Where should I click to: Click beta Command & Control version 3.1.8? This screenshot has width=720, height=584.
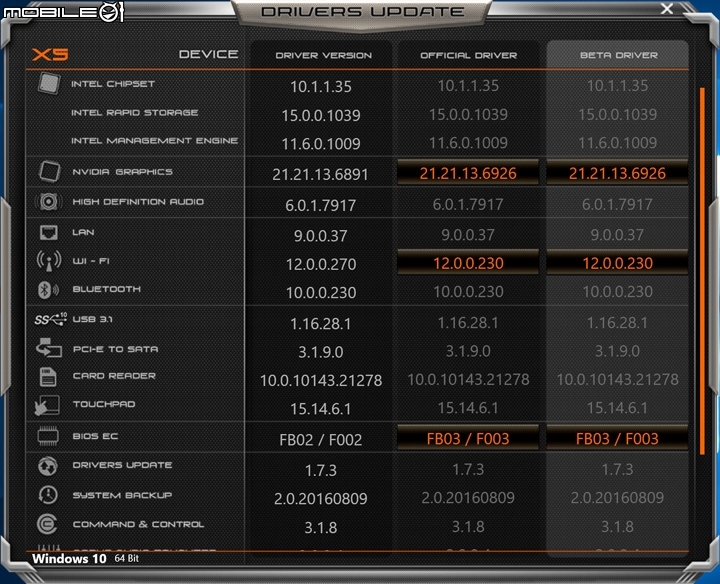[x=617, y=527]
